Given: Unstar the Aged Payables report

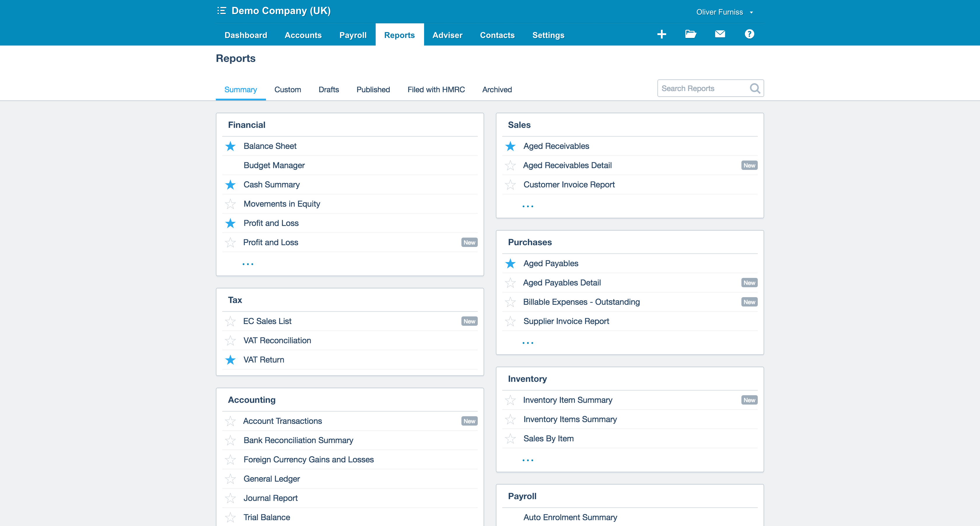Looking at the screenshot, I should click(x=510, y=263).
